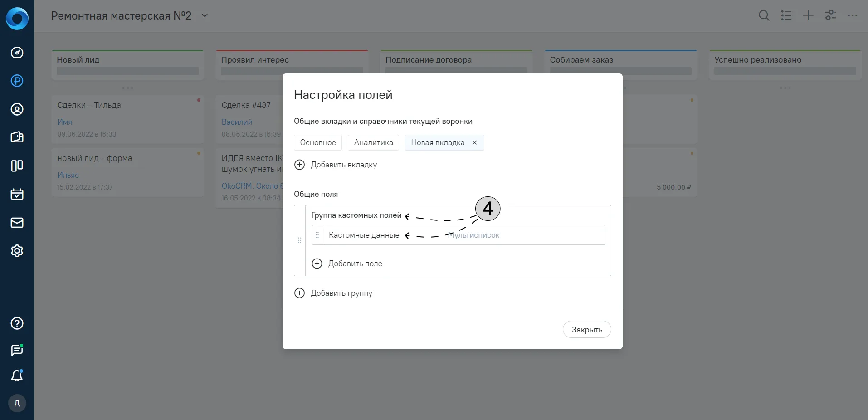Click the three dots under Новый лид column
This screenshot has width=868, height=420.
click(x=127, y=88)
